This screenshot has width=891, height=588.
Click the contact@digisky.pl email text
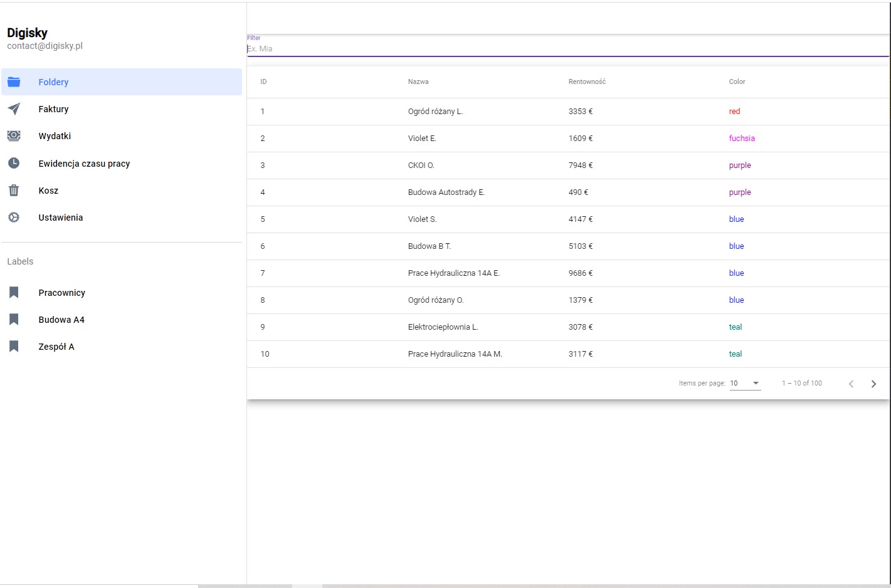(x=45, y=46)
